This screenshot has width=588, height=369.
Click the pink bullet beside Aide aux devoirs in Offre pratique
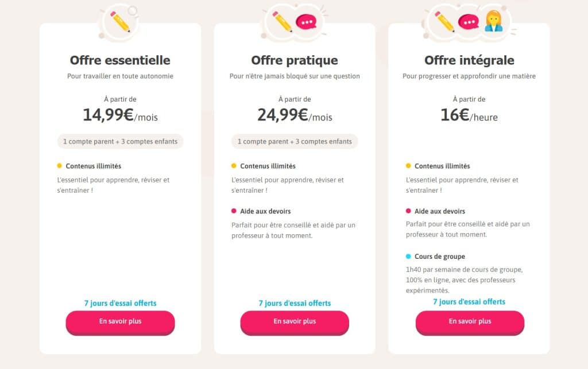click(234, 211)
